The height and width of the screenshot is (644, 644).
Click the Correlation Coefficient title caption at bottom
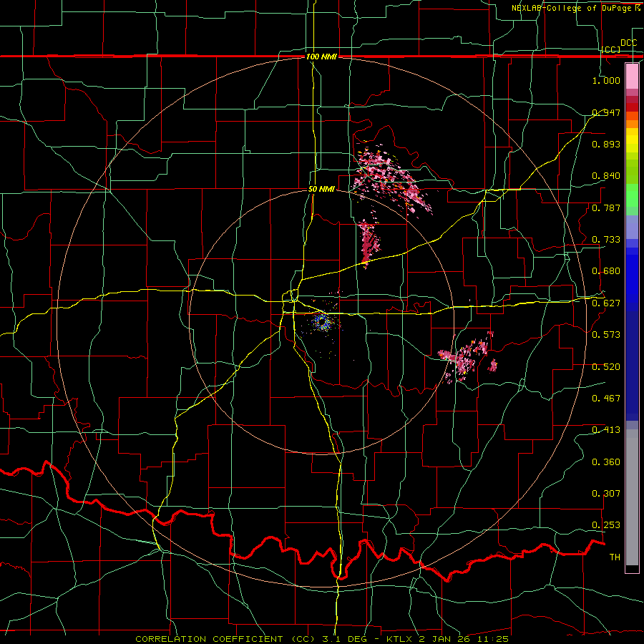(x=322, y=639)
